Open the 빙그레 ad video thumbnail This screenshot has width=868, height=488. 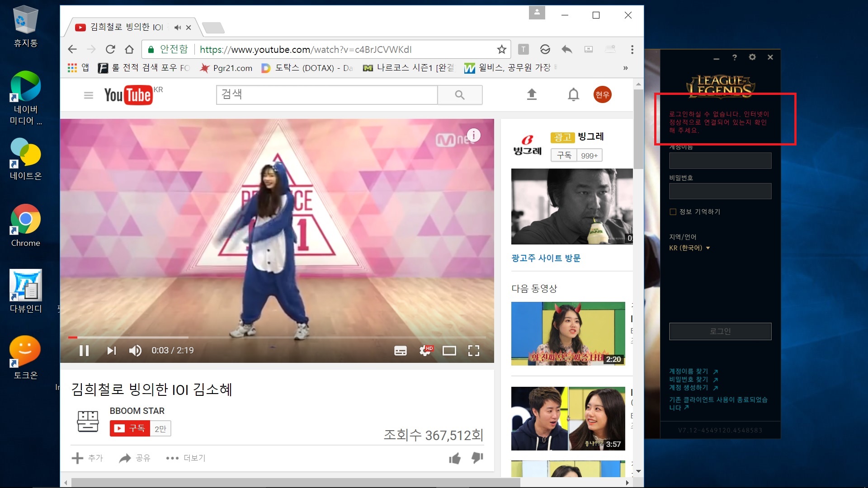tap(572, 206)
